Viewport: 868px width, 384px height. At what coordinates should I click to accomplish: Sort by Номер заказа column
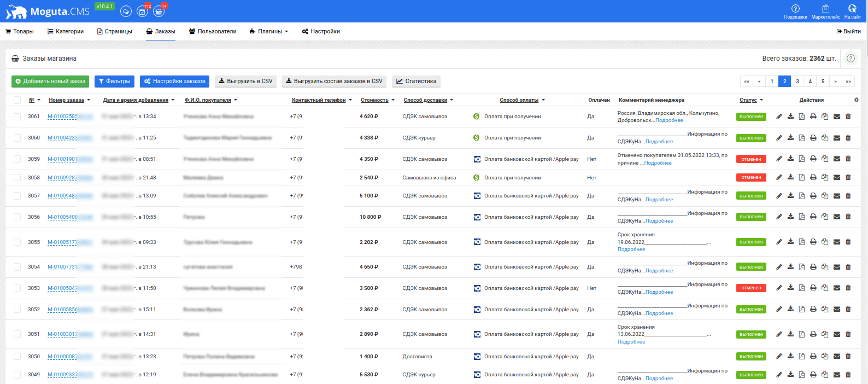click(69, 100)
